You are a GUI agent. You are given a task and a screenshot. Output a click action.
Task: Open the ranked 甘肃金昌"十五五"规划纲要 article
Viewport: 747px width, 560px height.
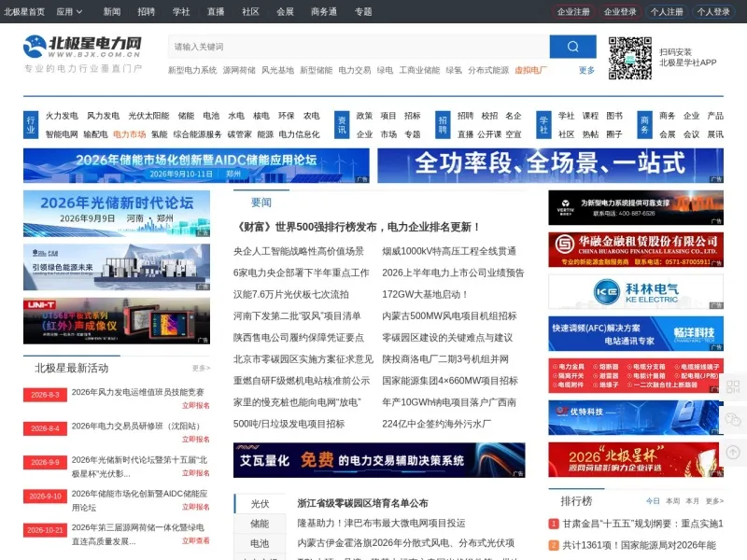tap(642, 524)
